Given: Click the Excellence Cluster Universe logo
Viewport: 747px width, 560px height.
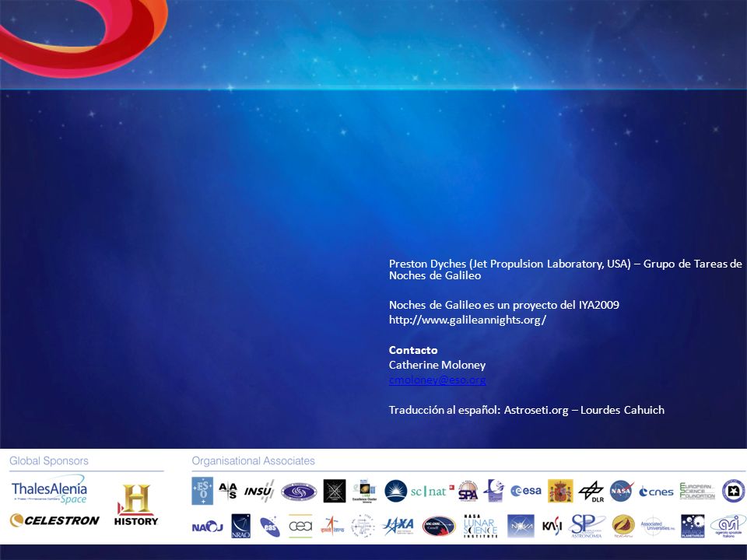Looking at the screenshot, I should point(364,491).
